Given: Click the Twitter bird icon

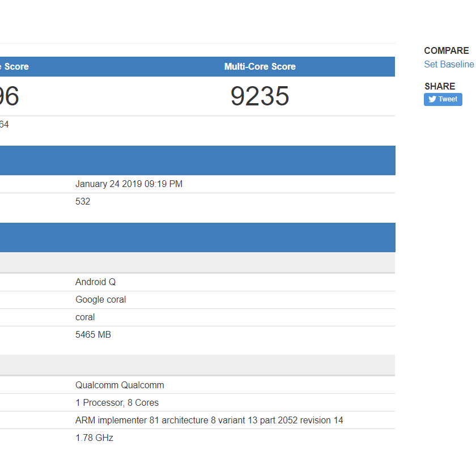Looking at the screenshot, I should click(432, 99).
